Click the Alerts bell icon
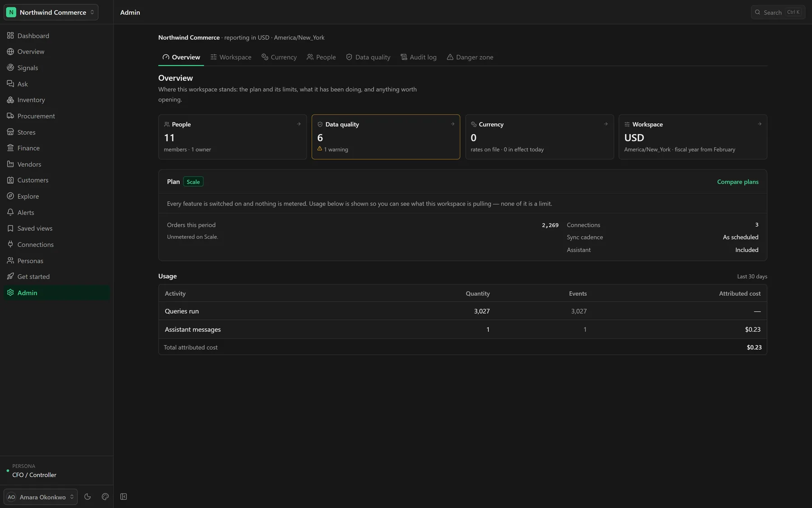The height and width of the screenshot is (508, 812). (10, 212)
